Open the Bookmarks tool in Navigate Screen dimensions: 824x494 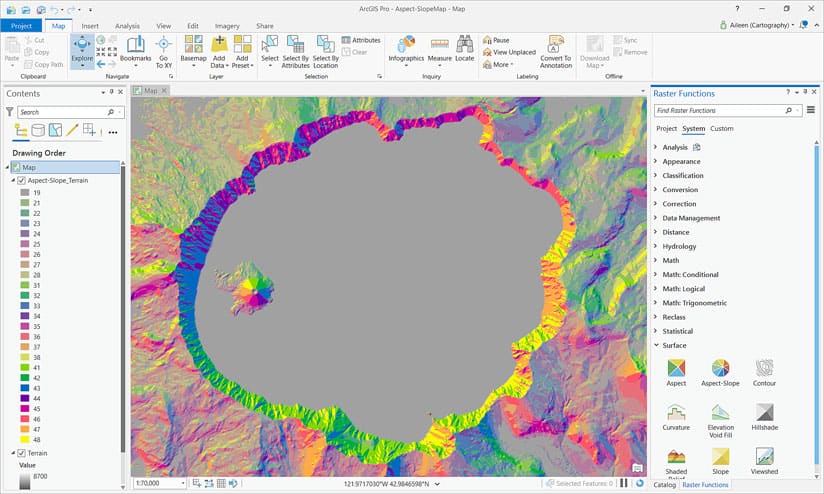coord(136,50)
